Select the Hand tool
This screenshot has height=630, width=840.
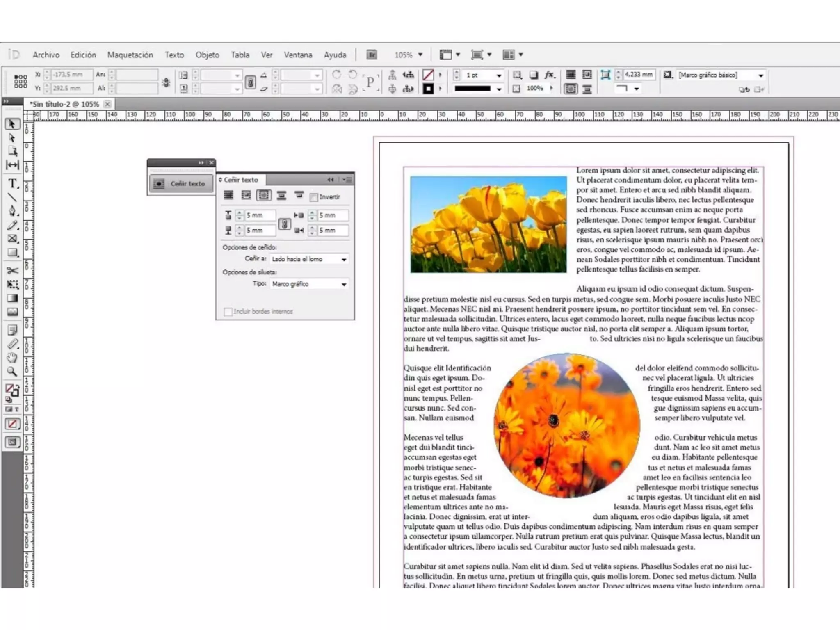click(13, 358)
